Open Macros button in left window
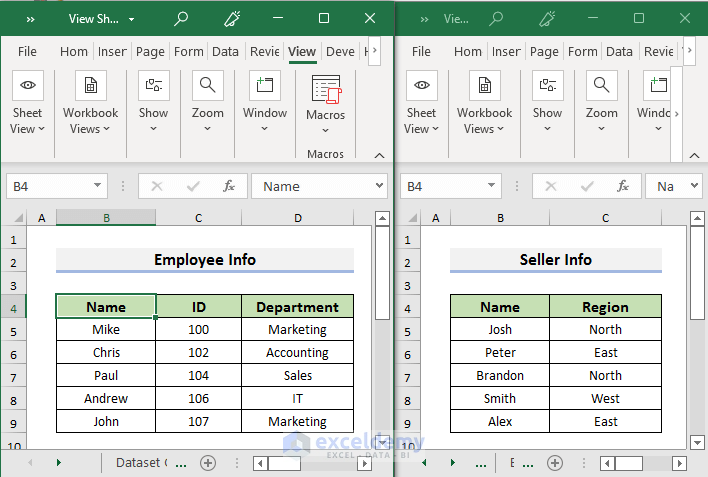 pyautogui.click(x=326, y=104)
